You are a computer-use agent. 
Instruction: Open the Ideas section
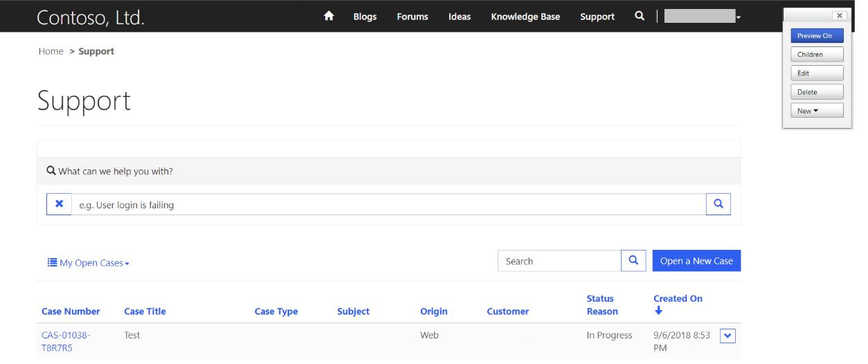pos(460,17)
